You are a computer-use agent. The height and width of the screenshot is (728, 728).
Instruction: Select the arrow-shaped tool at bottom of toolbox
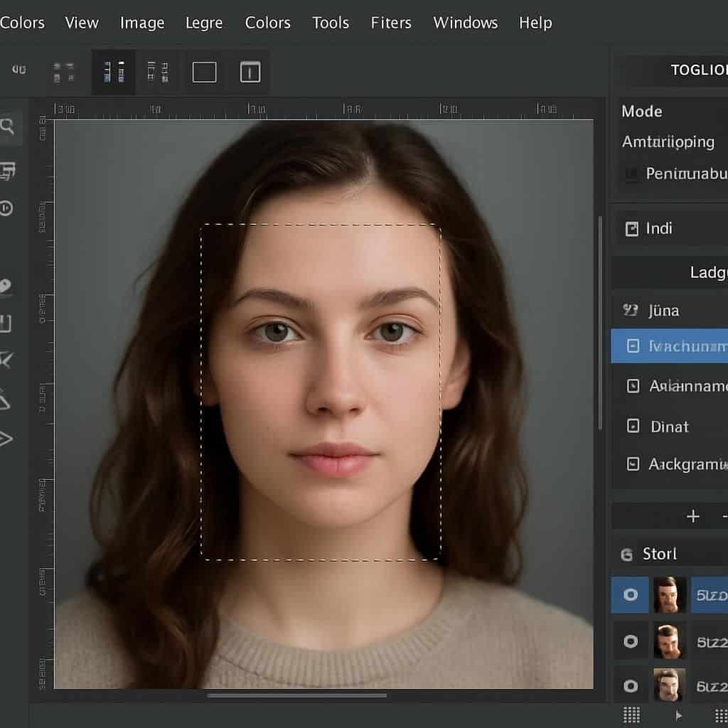coord(6,439)
